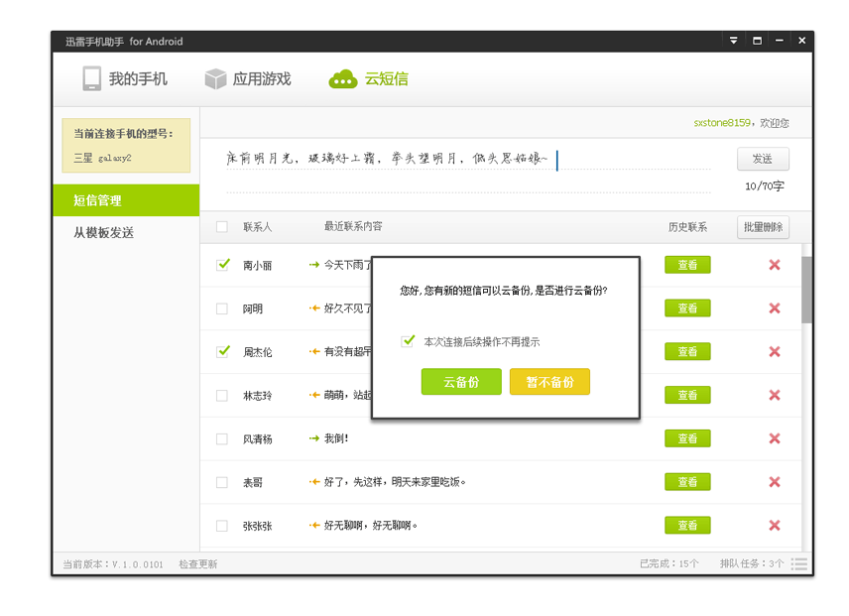
Task: Click 查看 for 周杰伦
Action: [687, 352]
